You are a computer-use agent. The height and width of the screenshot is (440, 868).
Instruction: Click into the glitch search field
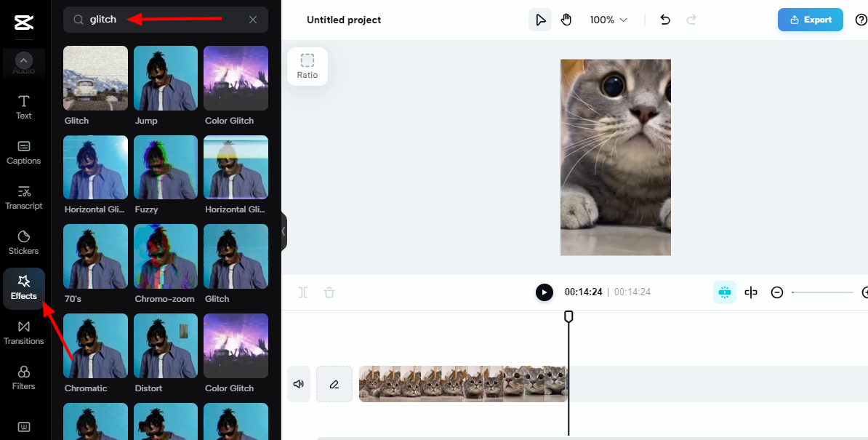(166, 20)
